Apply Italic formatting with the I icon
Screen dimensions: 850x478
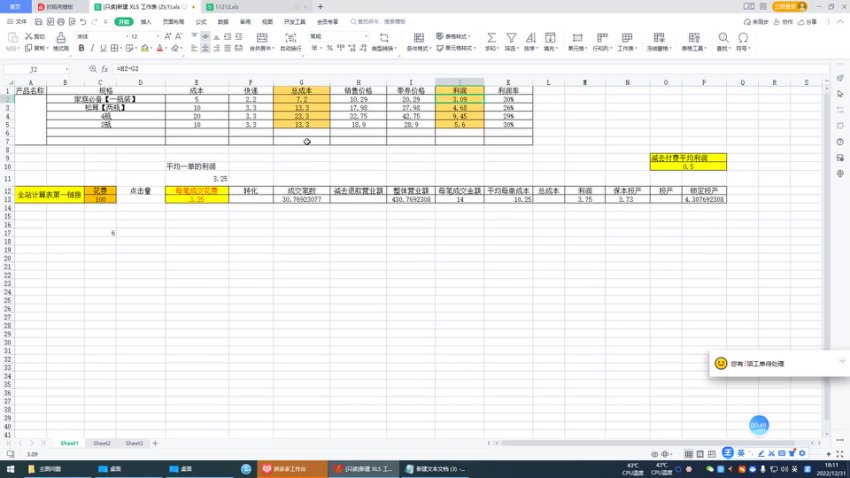point(92,48)
